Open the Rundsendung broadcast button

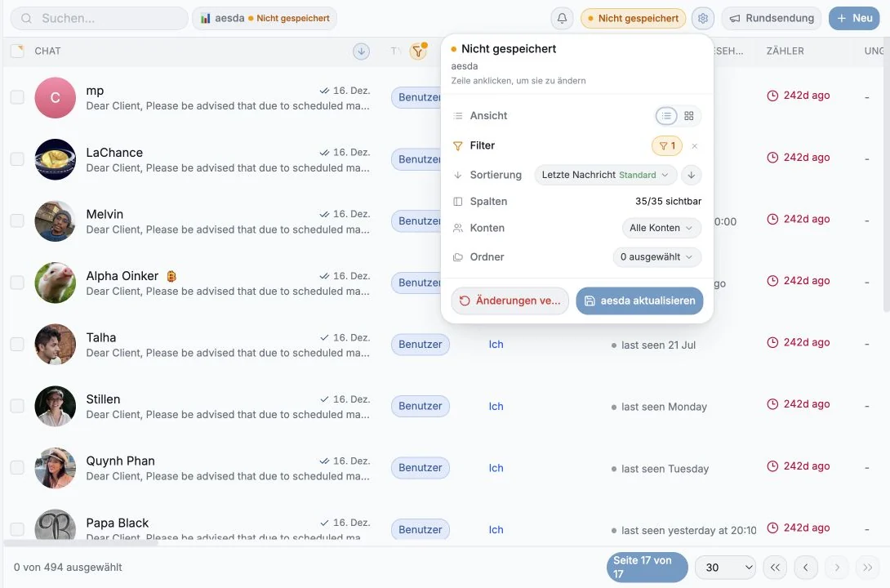[x=772, y=18]
